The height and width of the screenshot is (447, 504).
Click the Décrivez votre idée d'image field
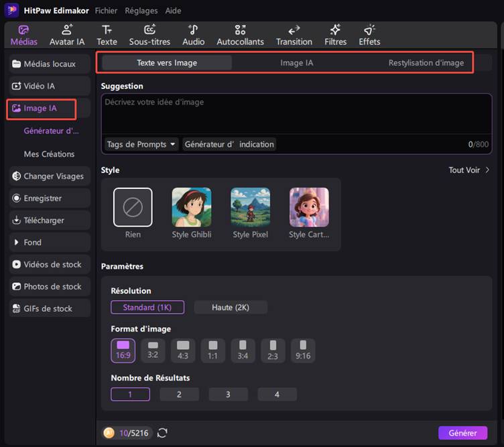[x=296, y=114]
